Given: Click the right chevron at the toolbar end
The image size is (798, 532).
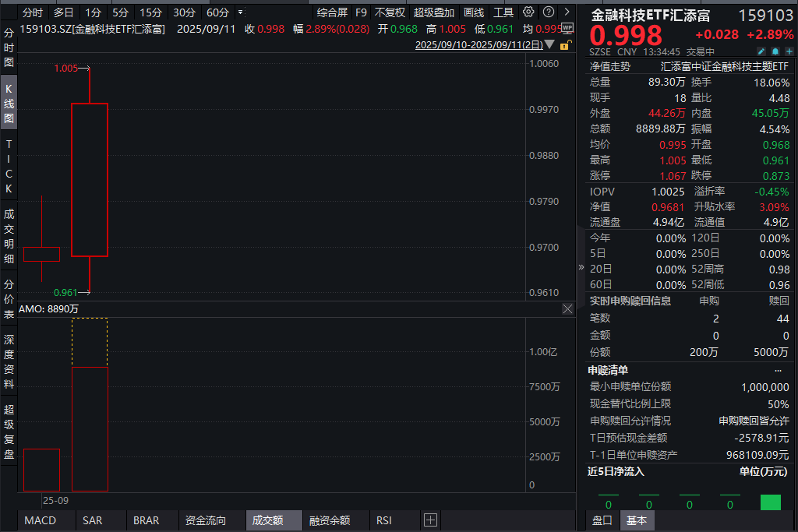Looking at the screenshot, I should [567, 12].
